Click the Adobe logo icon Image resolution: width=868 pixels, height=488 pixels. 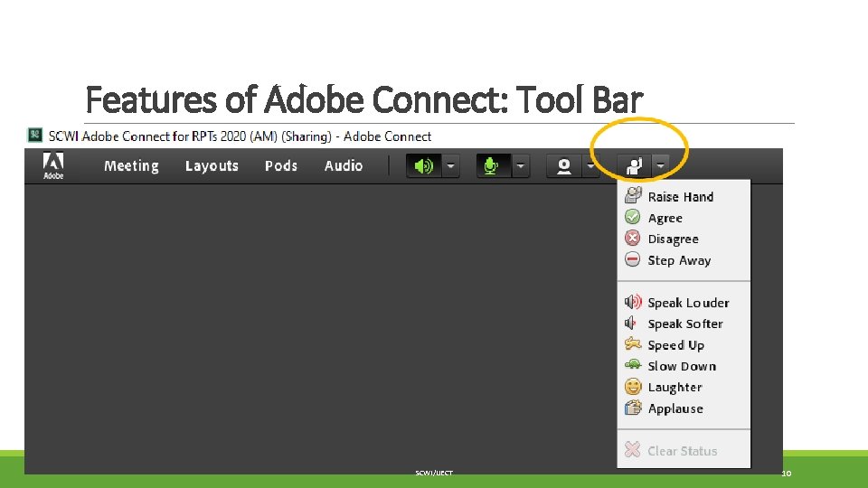pos(53,165)
